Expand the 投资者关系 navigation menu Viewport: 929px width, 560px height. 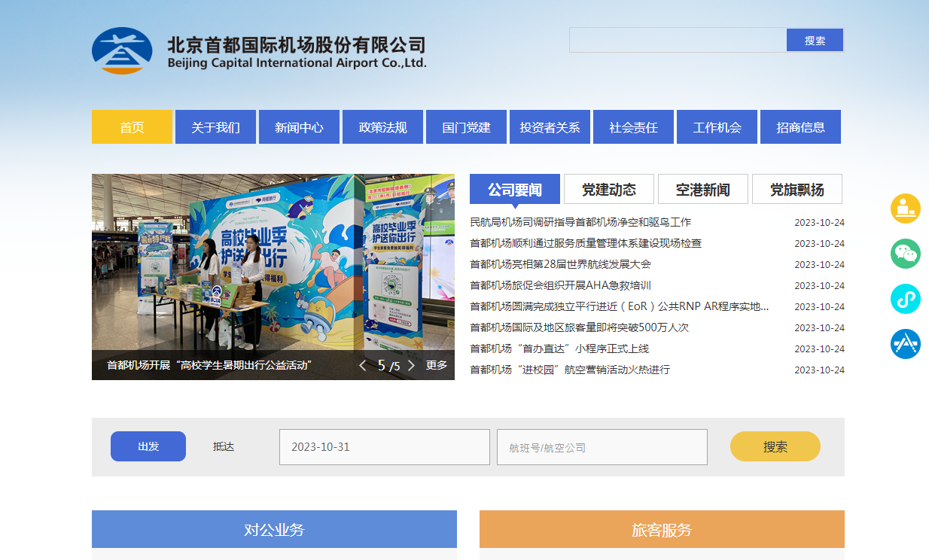(550, 127)
